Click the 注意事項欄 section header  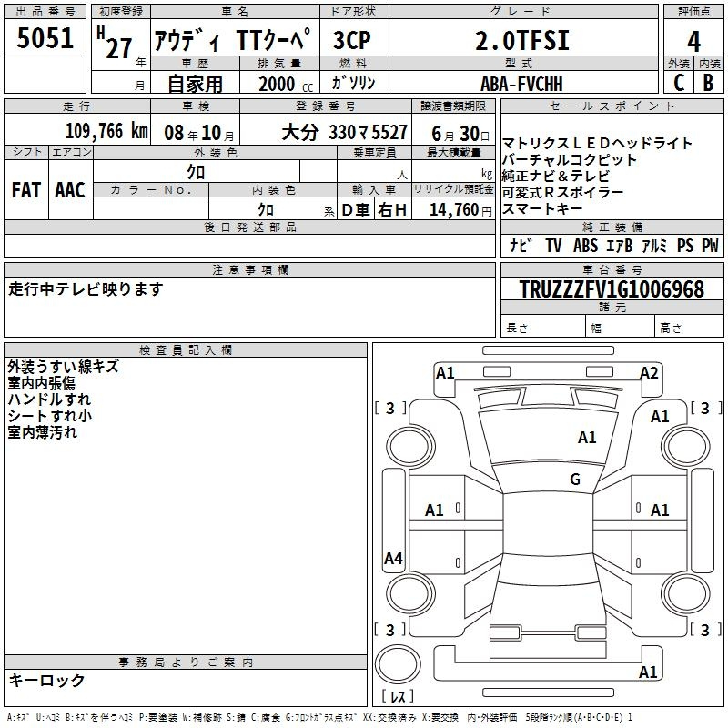pos(249,269)
